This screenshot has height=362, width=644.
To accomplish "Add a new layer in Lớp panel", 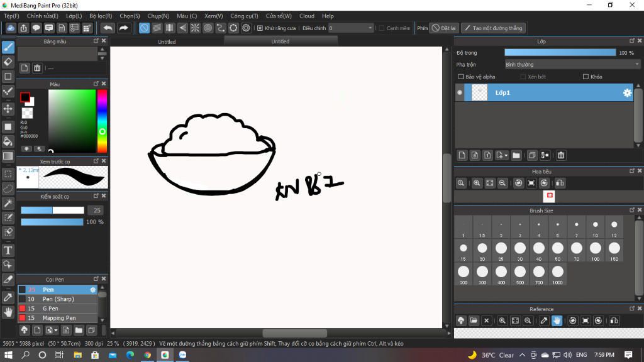I will click(462, 155).
